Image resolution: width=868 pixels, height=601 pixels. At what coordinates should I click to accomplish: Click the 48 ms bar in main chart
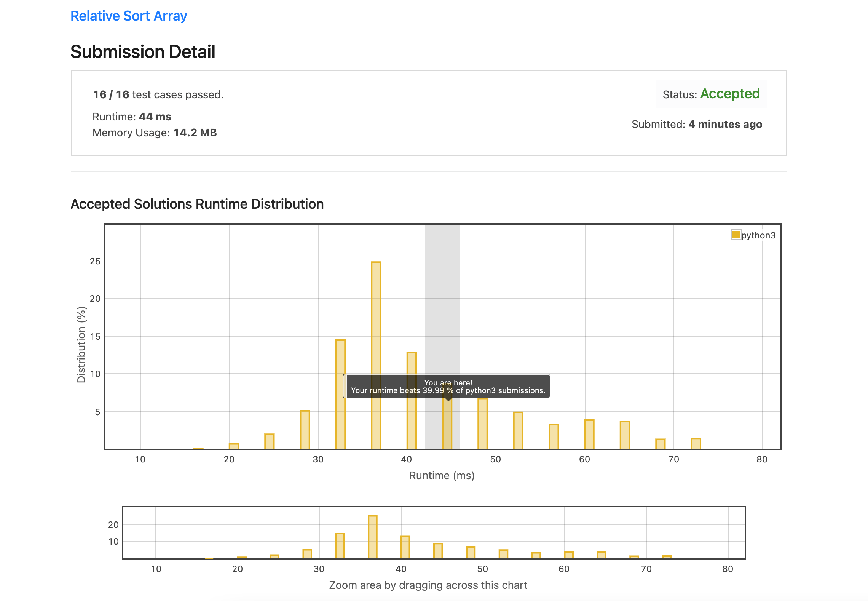[482, 424]
